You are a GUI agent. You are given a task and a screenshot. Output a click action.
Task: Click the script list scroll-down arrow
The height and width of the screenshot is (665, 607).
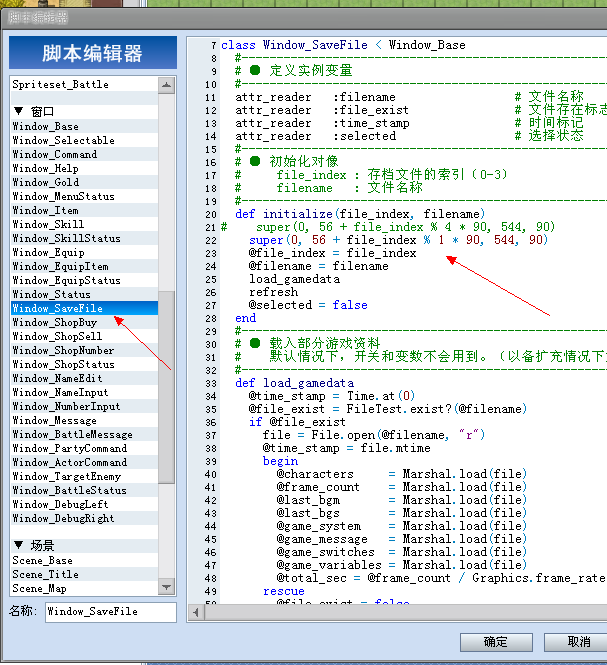tap(166, 587)
